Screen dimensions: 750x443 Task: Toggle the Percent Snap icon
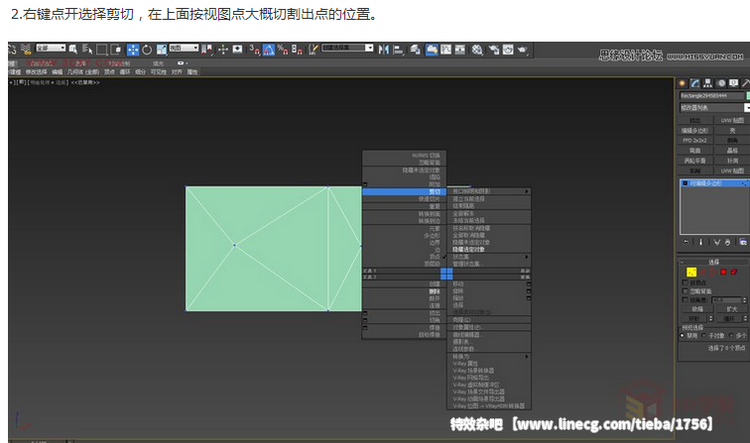(283, 49)
